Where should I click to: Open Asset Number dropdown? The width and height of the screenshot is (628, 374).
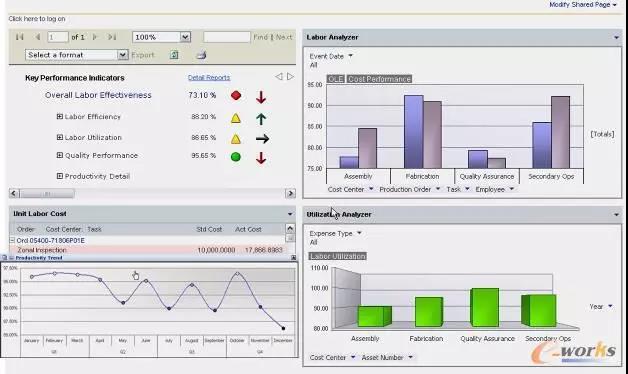click(411, 357)
